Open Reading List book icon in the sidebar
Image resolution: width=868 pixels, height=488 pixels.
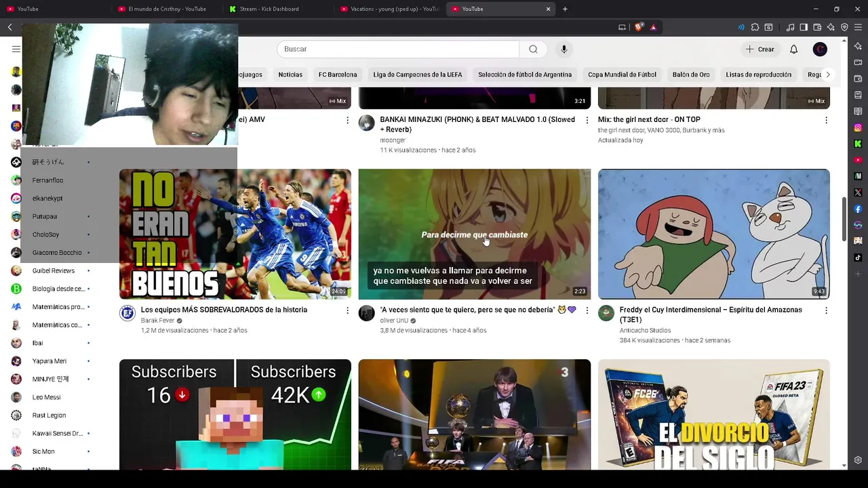tap(858, 111)
